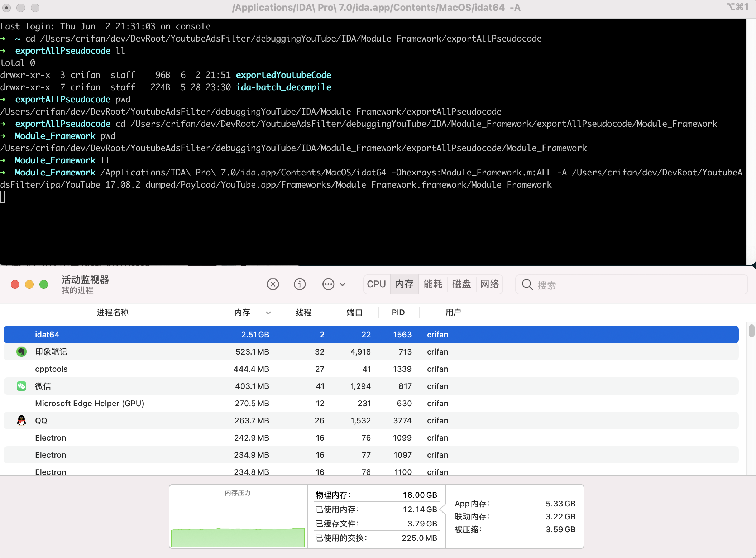The image size is (756, 558).
Task: Sort by the 线程 column header
Action: coord(303,312)
